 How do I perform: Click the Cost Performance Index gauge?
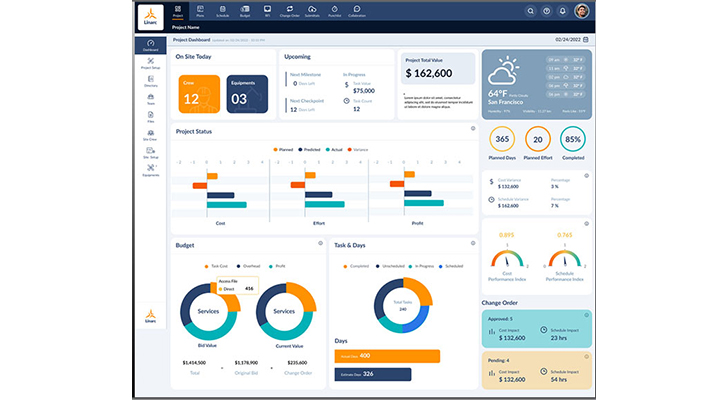click(x=507, y=258)
